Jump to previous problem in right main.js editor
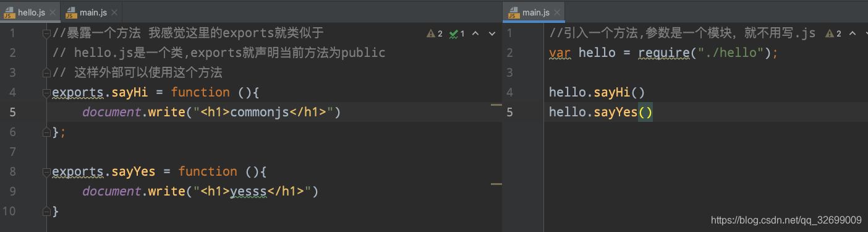 pos(853,33)
